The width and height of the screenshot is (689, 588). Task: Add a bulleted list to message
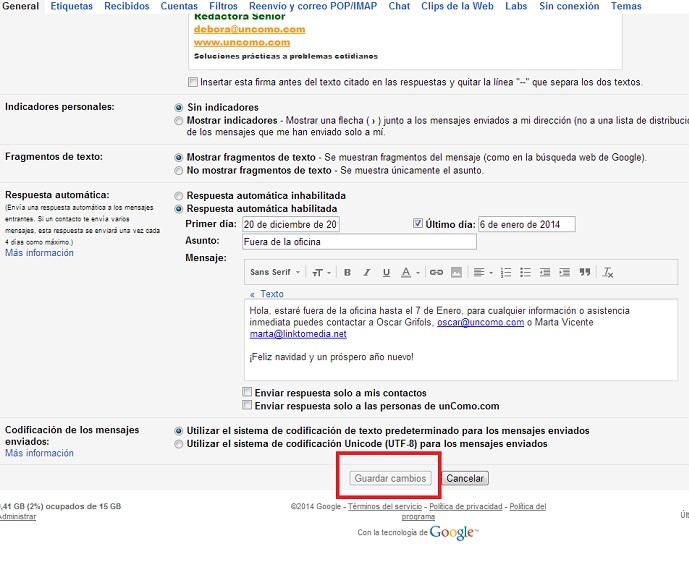click(525, 272)
